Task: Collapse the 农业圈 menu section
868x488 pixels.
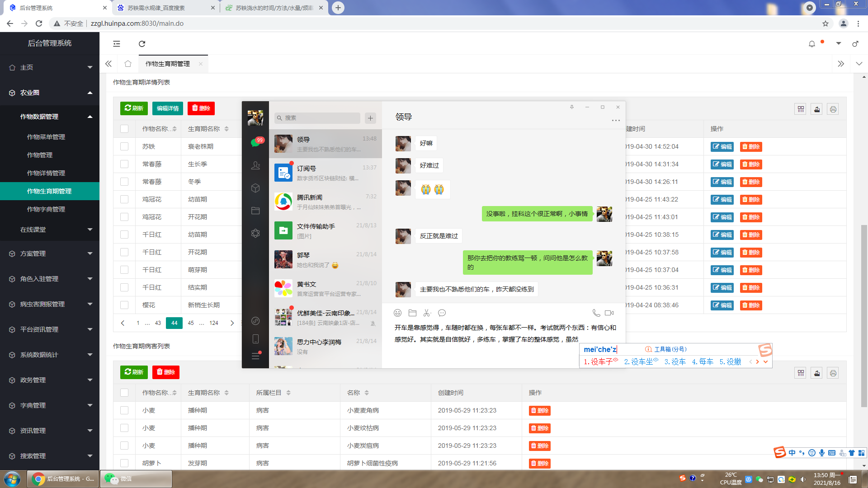Action: pos(50,93)
